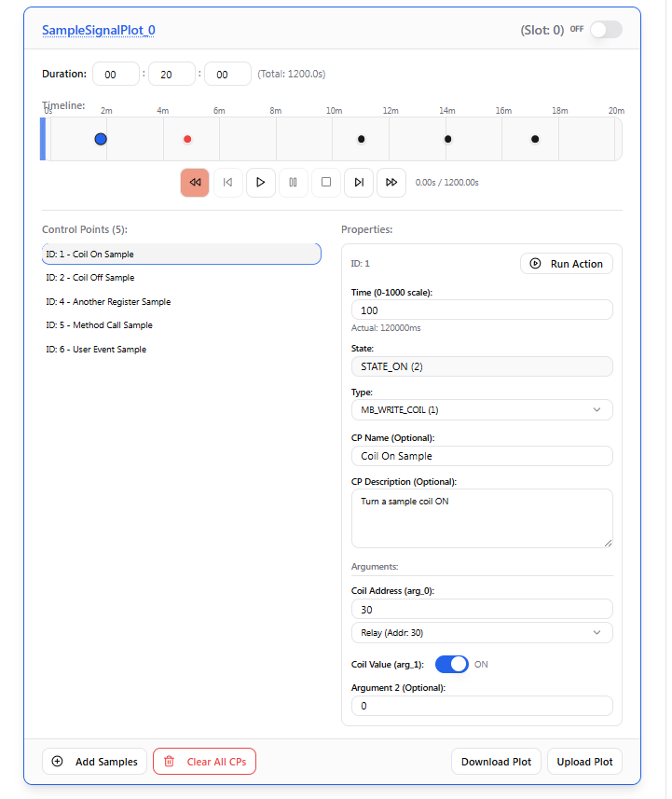
Task: Open the Type dropdown MB_WRITE_COIL
Action: point(482,409)
